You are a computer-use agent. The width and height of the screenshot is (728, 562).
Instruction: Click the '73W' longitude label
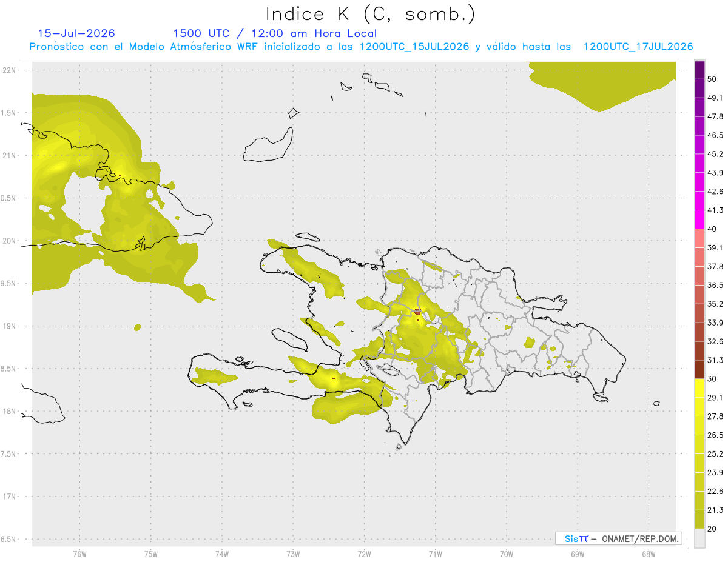[293, 554]
